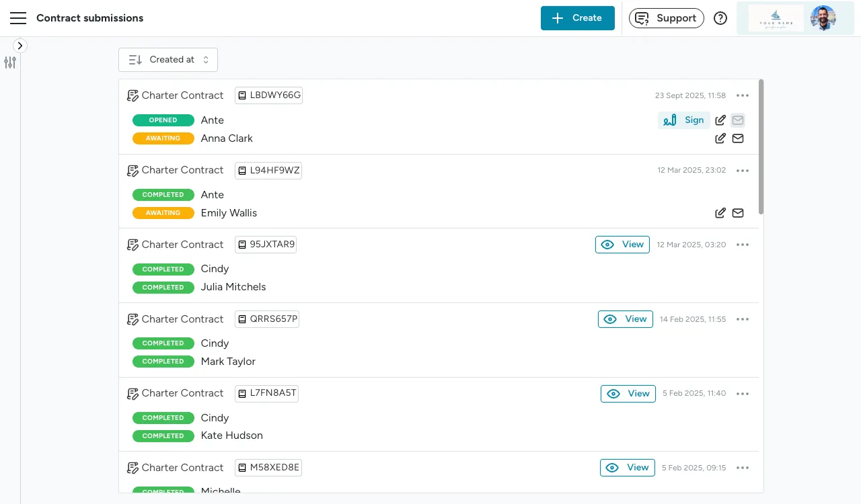Click the Create button
The height and width of the screenshot is (504, 861).
pos(577,18)
